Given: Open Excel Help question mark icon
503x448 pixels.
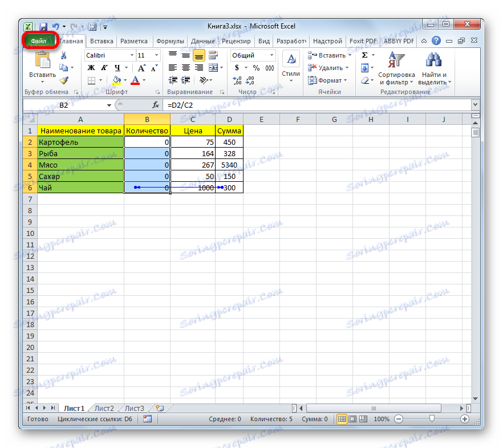Looking at the screenshot, I should (436, 40).
